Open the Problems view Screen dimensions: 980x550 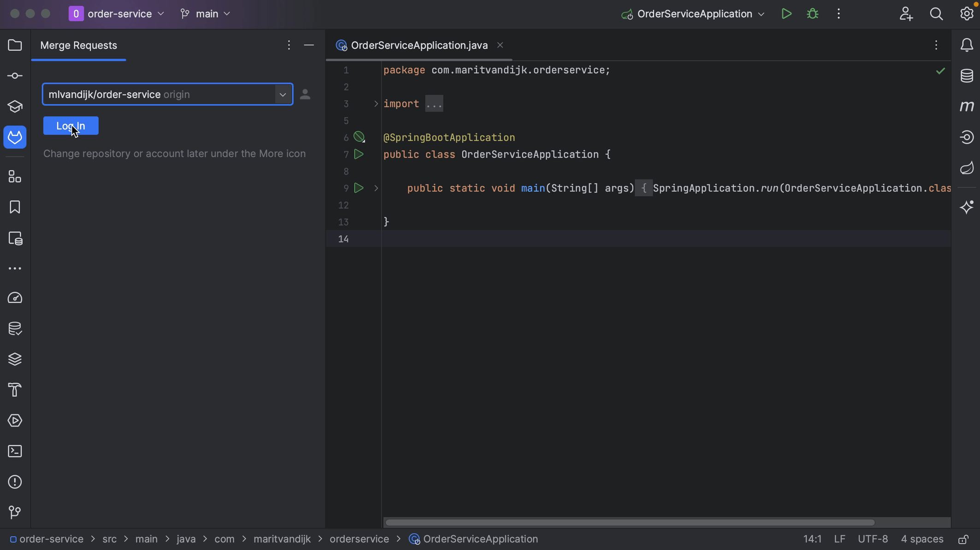click(15, 482)
